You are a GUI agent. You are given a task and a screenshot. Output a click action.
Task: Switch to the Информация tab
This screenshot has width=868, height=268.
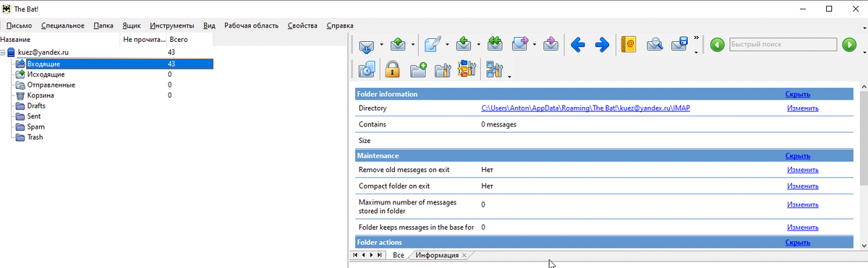(437, 256)
